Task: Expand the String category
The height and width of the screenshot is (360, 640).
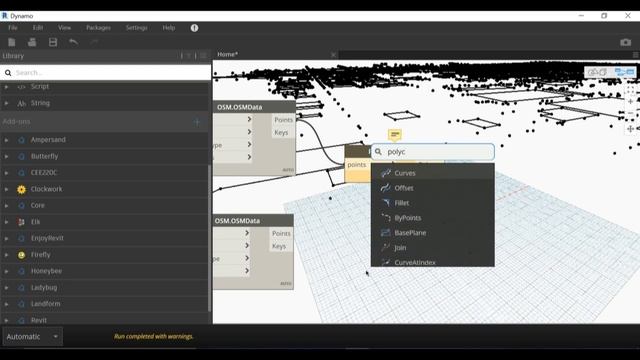Action: pyautogui.click(x=6, y=103)
